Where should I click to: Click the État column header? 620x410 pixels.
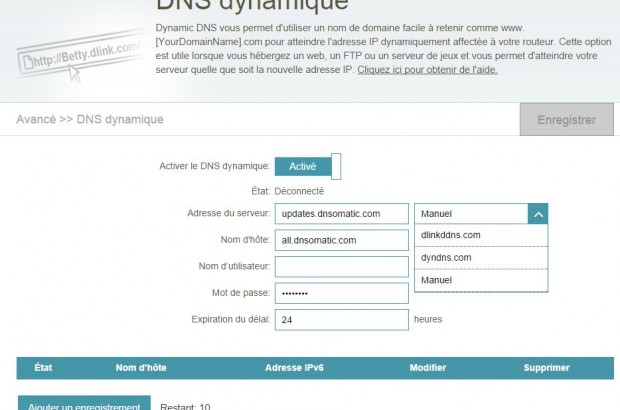pyautogui.click(x=44, y=368)
